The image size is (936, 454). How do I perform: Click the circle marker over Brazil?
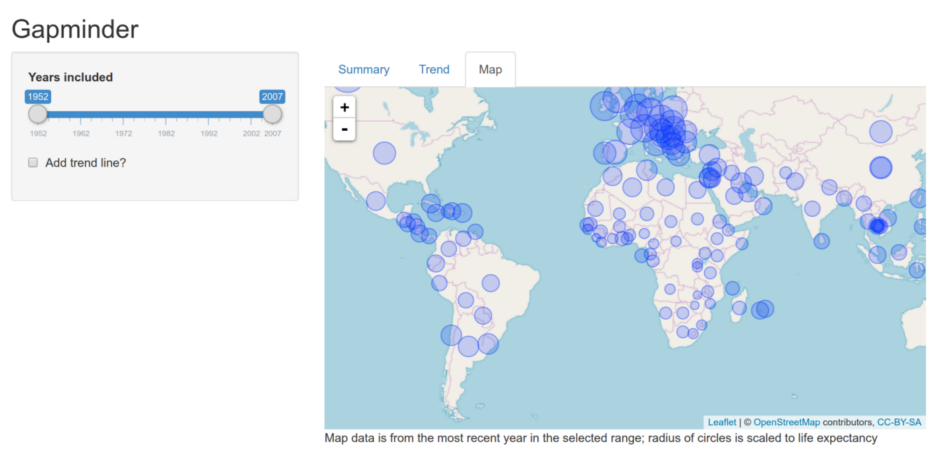tap(491, 283)
